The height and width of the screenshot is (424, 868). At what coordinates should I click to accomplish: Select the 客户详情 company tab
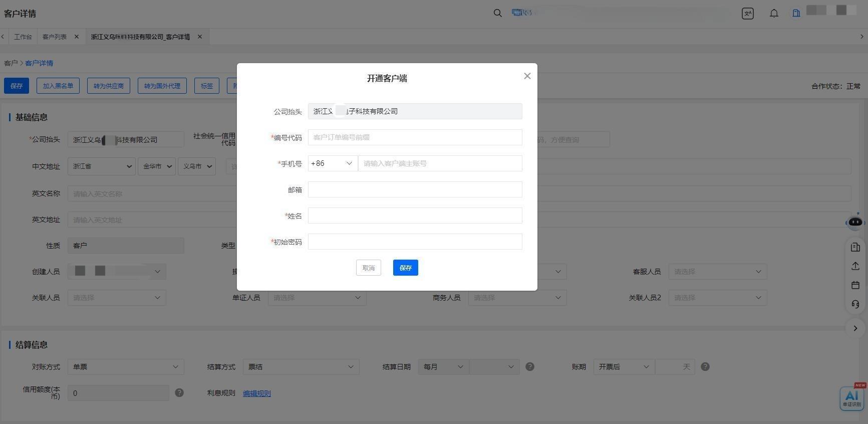140,37
